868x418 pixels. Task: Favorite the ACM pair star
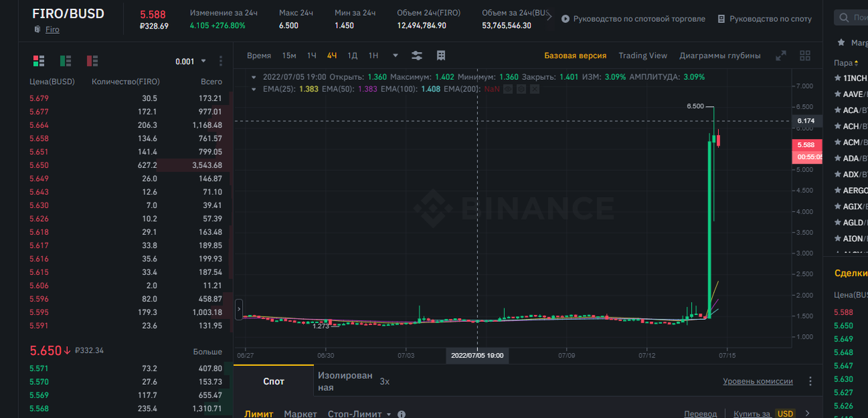click(x=838, y=142)
